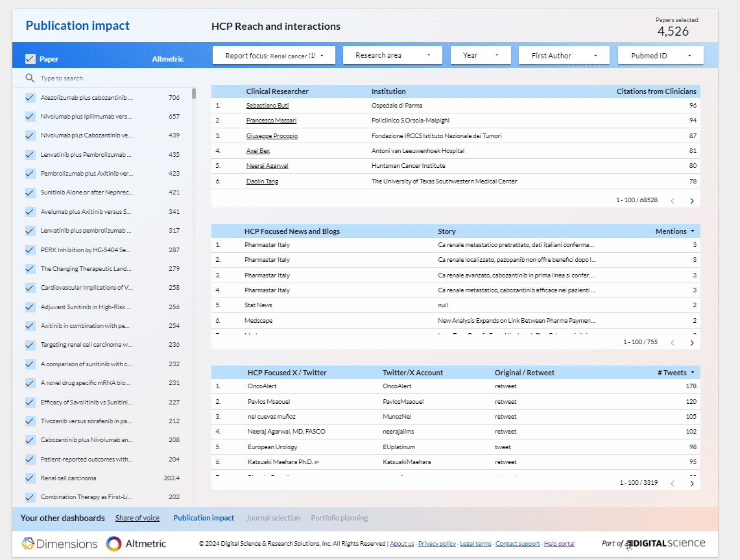Image resolution: width=740 pixels, height=560 pixels.
Task: Toggle the select-all Paper checkbox in header
Action: click(x=30, y=59)
